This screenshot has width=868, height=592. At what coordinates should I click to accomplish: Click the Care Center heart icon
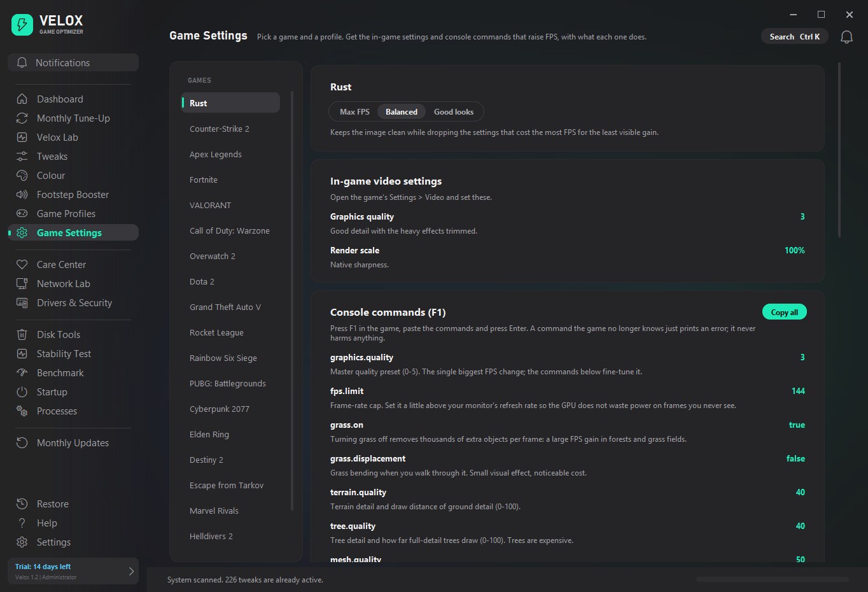22,264
